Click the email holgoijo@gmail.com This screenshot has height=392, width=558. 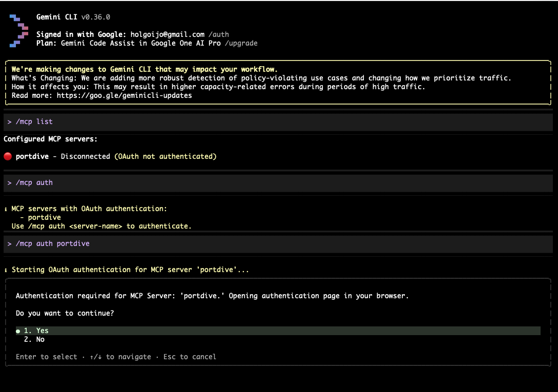[167, 34]
